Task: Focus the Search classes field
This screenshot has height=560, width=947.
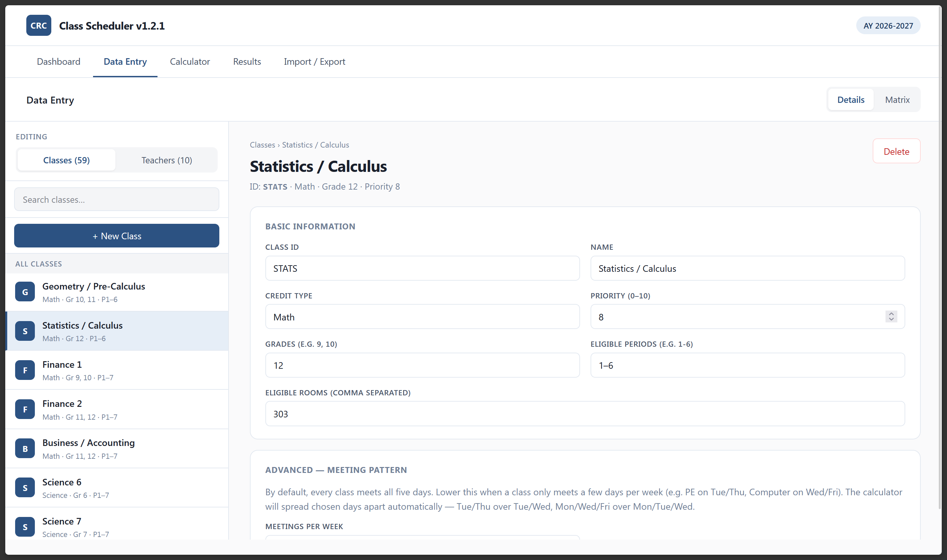Action: 117,199
